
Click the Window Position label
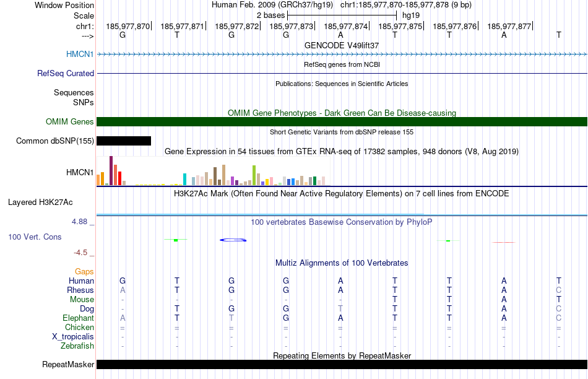coord(64,5)
